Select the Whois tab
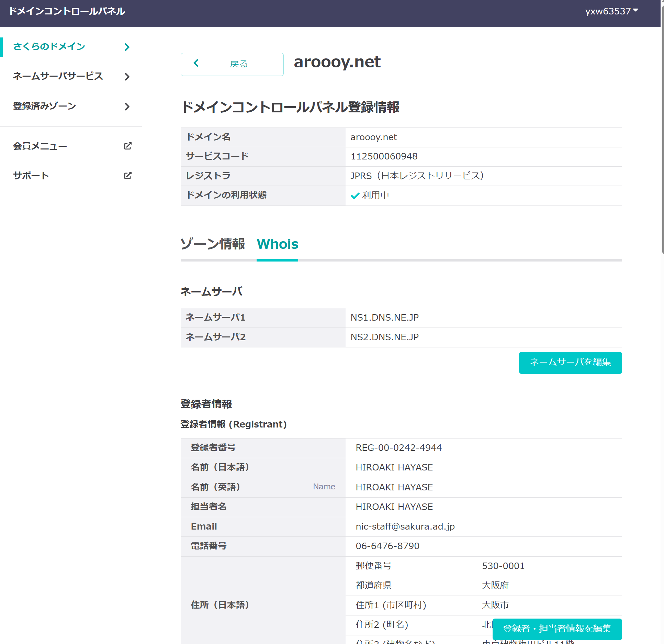This screenshot has height=644, width=664. [x=277, y=244]
